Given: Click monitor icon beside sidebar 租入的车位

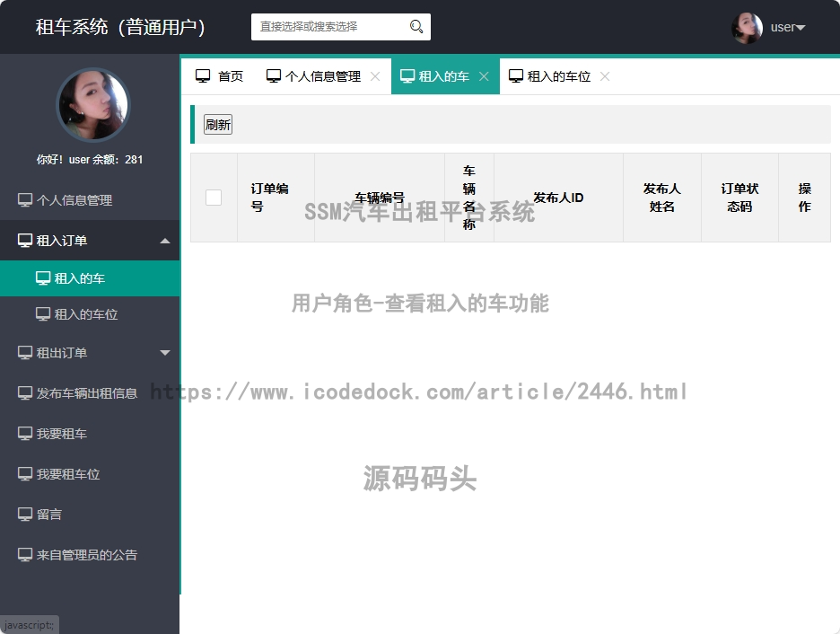Looking at the screenshot, I should click(43, 314).
